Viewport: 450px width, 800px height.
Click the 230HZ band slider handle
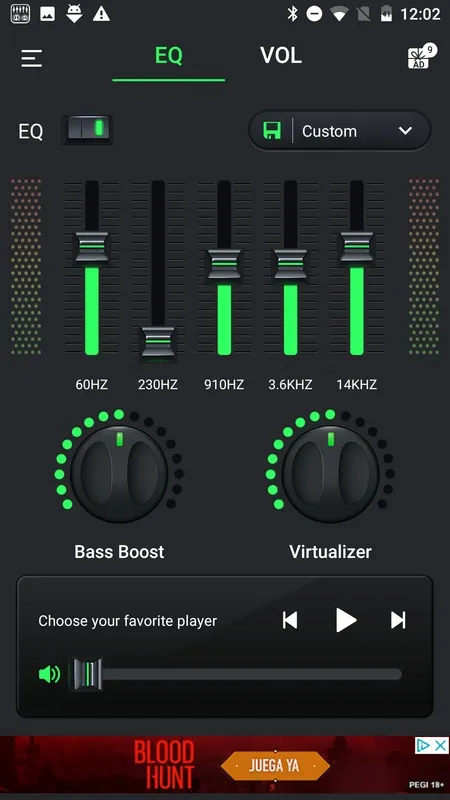click(158, 342)
